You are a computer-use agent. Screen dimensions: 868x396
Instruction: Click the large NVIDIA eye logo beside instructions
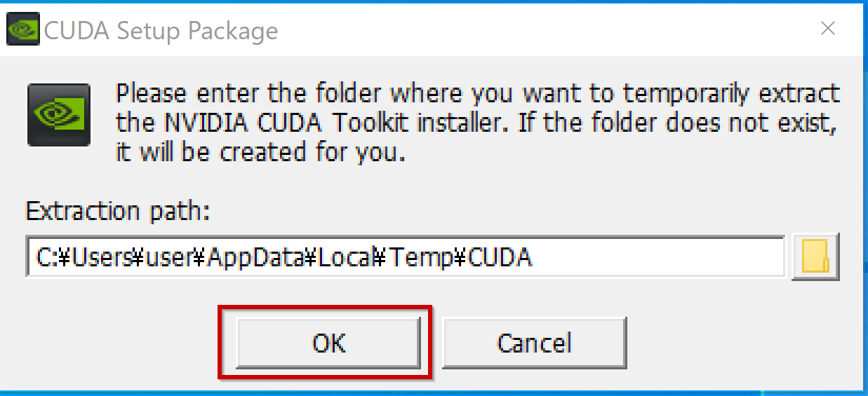[58, 114]
